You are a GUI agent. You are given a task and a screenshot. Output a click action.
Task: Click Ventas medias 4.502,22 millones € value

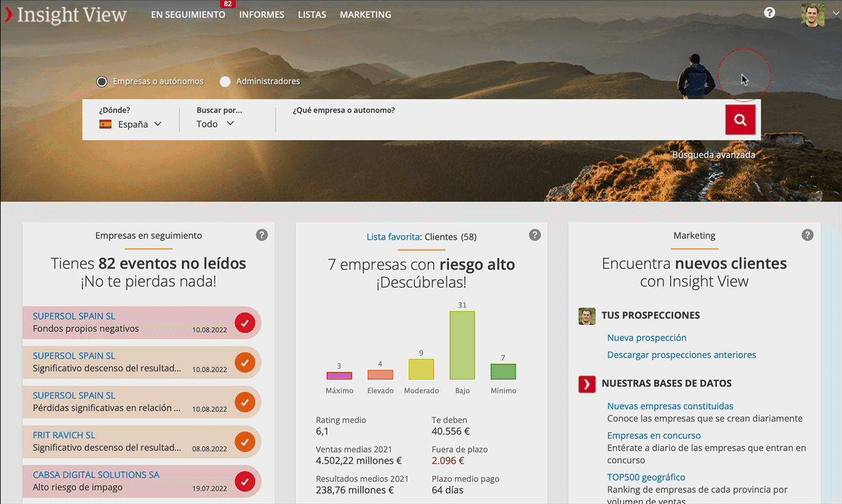pos(359,461)
